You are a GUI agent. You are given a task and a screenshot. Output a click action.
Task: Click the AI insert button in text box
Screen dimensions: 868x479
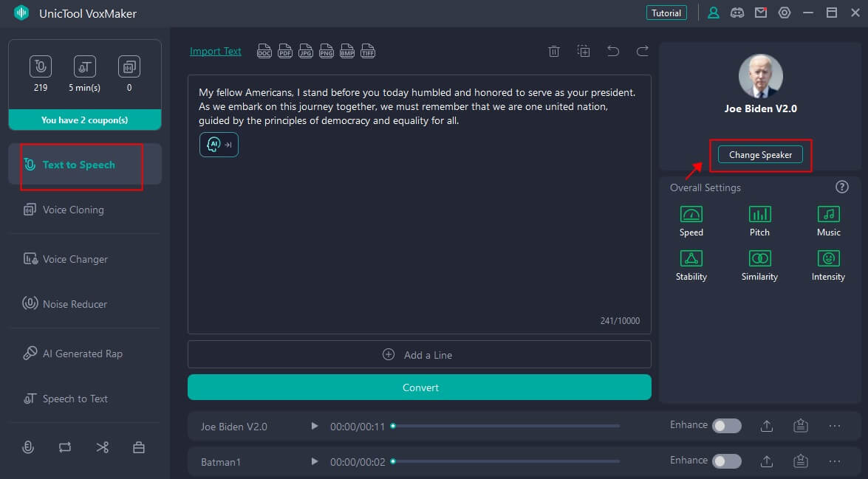click(219, 145)
